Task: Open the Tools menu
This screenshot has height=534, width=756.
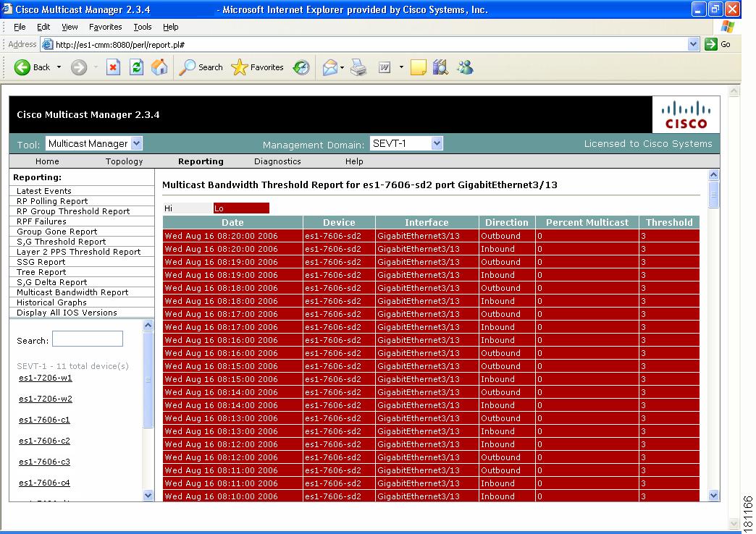Action: click(143, 27)
